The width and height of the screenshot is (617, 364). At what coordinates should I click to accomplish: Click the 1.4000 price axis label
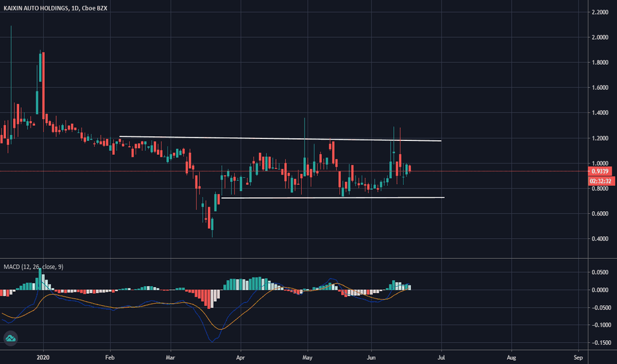coord(600,113)
